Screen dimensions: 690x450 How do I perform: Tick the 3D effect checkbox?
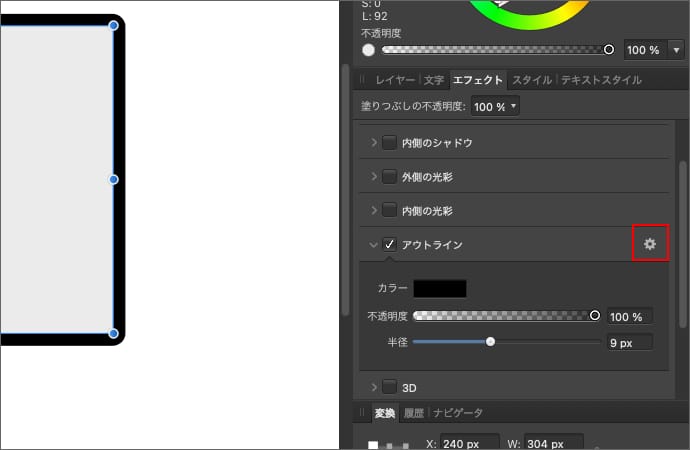[x=390, y=387]
